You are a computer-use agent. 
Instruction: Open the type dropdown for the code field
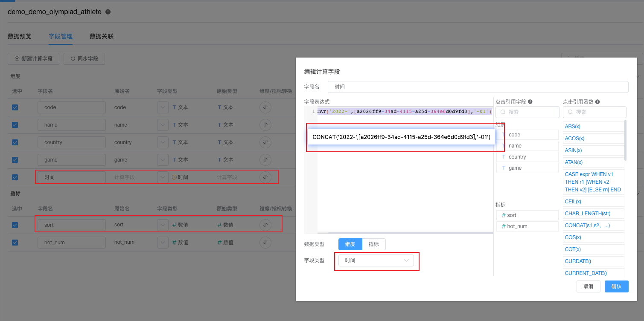tap(162, 107)
